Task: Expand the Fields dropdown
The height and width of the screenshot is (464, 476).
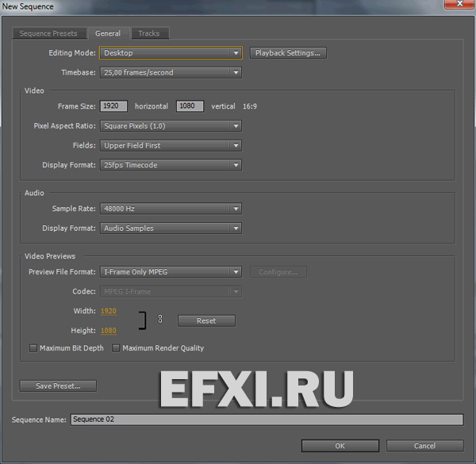Action: coord(171,145)
